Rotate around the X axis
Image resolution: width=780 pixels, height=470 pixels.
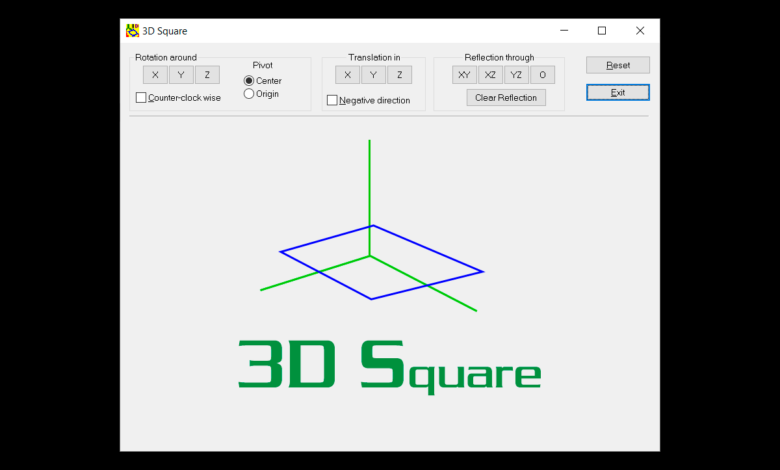click(155, 75)
